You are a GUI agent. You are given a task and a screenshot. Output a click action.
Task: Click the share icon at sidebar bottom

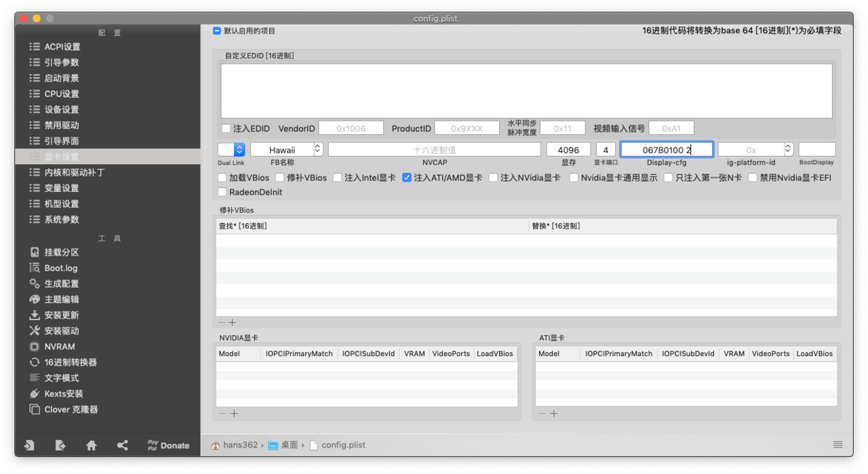pyautogui.click(x=122, y=446)
